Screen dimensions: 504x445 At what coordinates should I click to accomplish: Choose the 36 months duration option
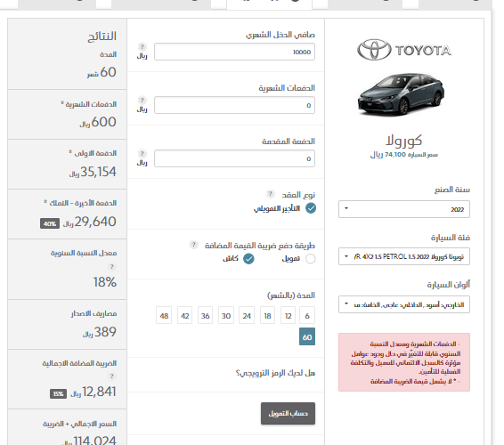click(x=205, y=315)
